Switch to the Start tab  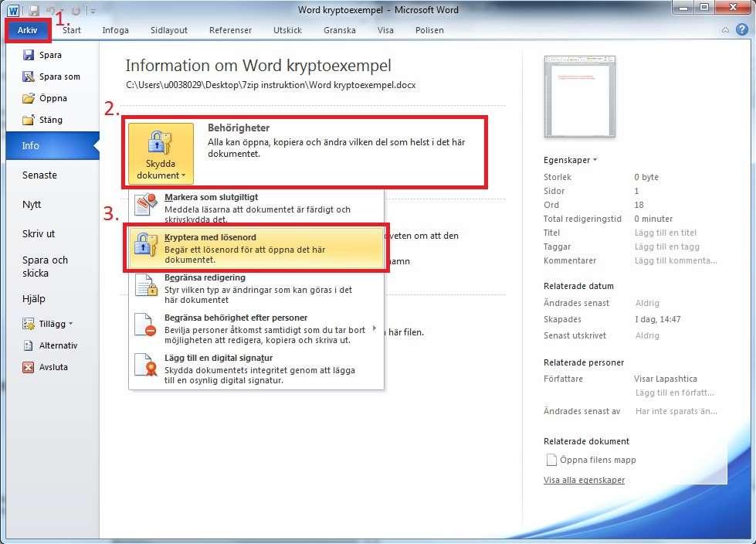71,30
